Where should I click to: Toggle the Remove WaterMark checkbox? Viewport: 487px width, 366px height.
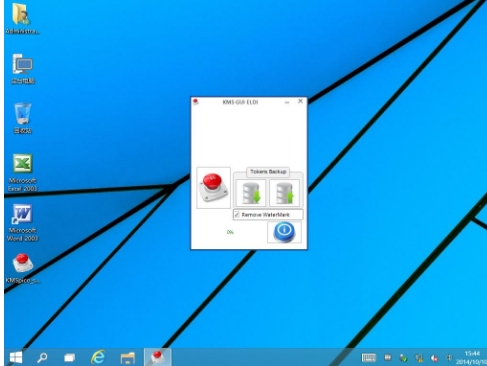(x=237, y=215)
